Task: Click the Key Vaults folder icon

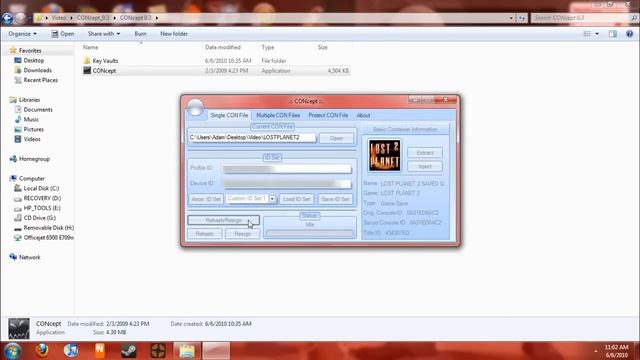Action: click(87, 60)
